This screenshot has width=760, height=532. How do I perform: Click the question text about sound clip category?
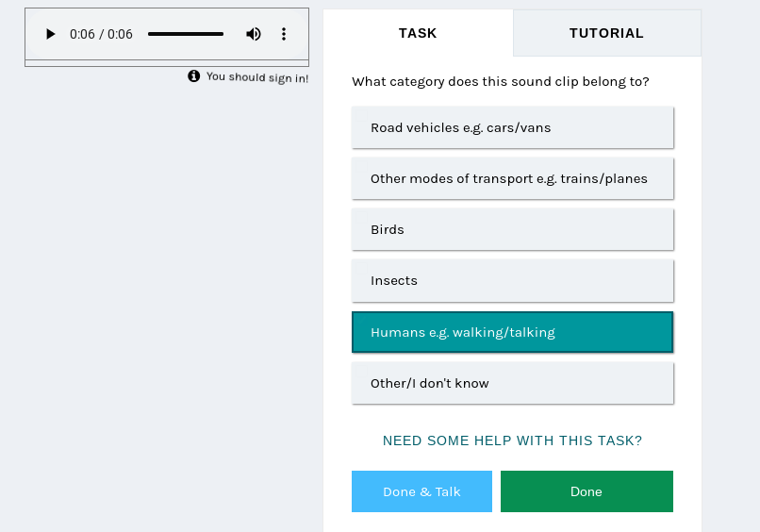[500, 81]
